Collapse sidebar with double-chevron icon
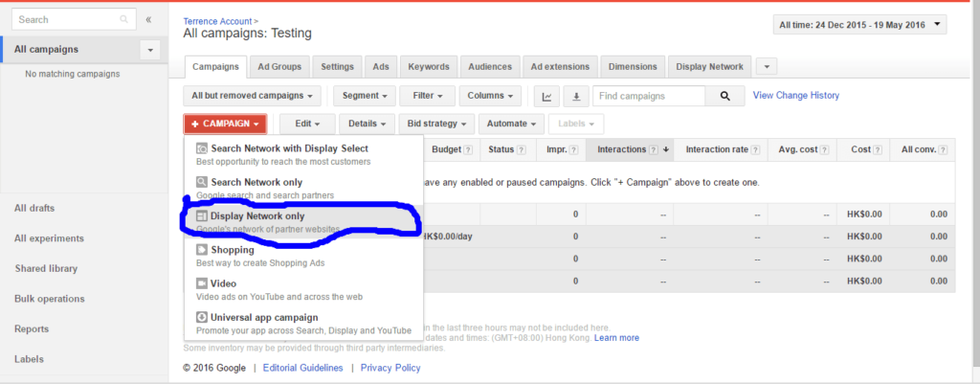Screen dimensions: 980x384 [148, 19]
